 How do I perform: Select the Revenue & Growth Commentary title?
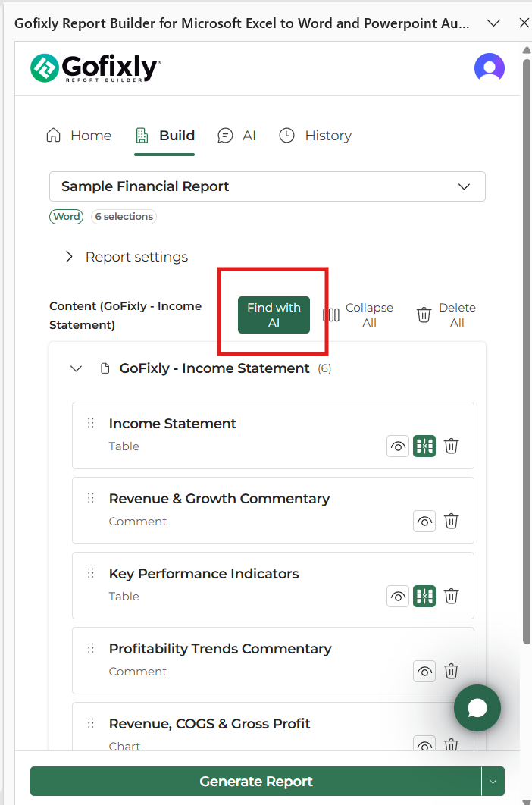point(219,499)
